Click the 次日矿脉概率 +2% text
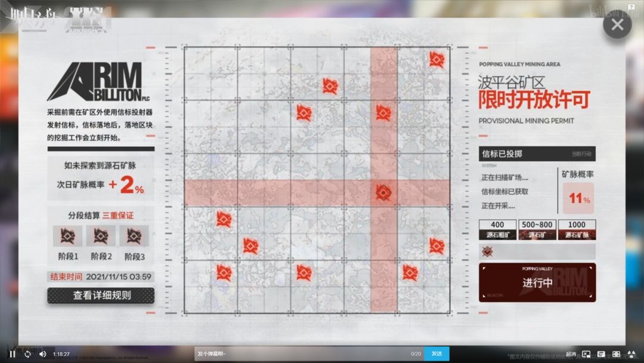Image resolution: width=644 pixels, height=363 pixels. pos(101,185)
